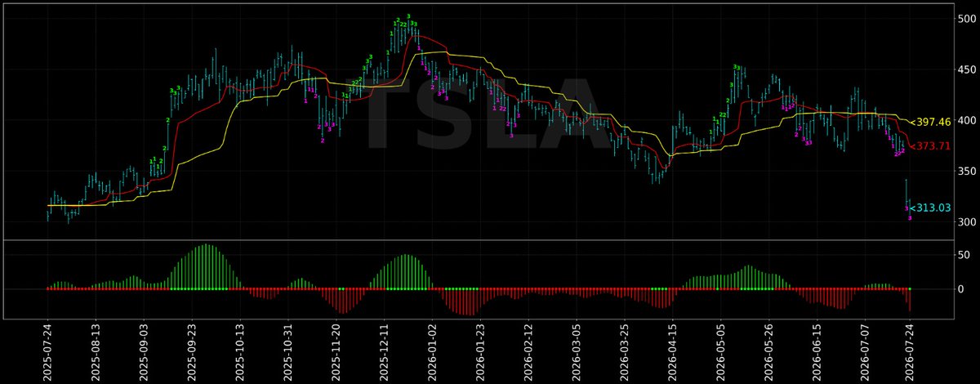Image resolution: width=980 pixels, height=384 pixels.
Task: Click the 2026-01-02 date label
Action: tap(432, 352)
